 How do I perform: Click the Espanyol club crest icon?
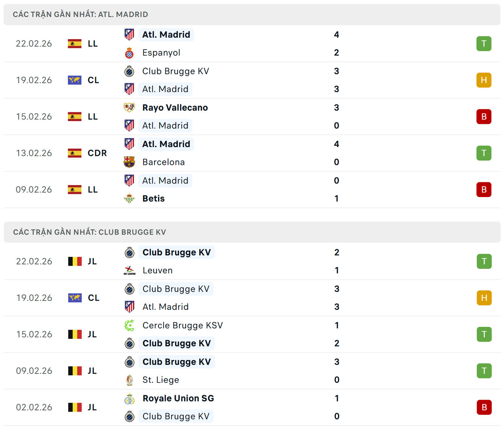click(129, 53)
